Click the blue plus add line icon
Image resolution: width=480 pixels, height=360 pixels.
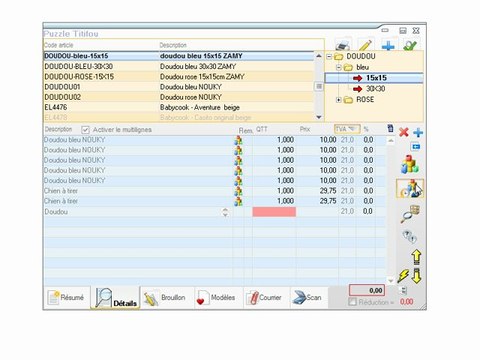coord(418,133)
